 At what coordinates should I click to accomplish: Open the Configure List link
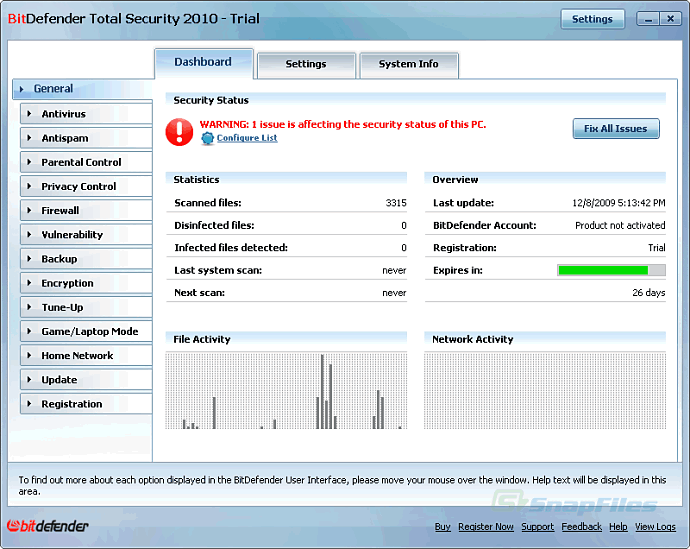(247, 138)
